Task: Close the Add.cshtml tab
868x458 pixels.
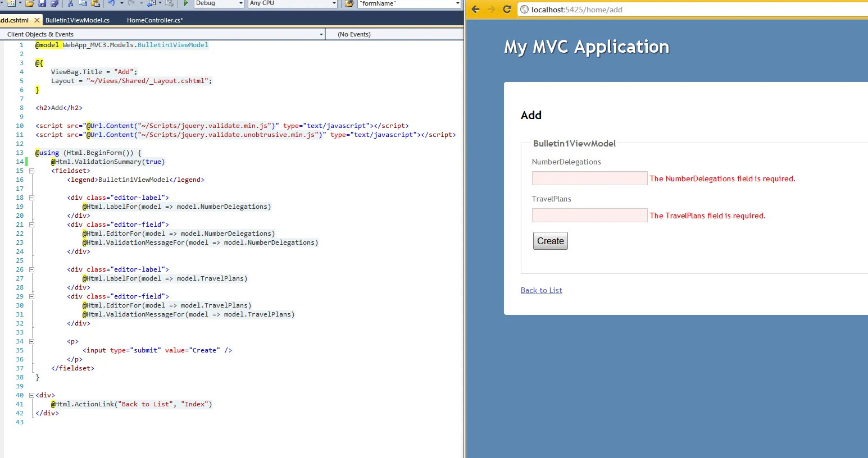Action: click(x=37, y=20)
